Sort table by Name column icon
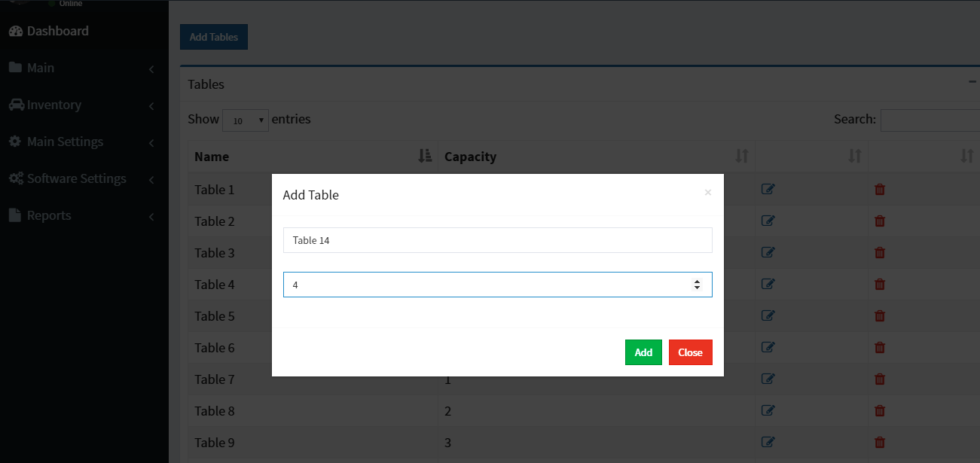This screenshot has height=463, width=980. coord(426,157)
